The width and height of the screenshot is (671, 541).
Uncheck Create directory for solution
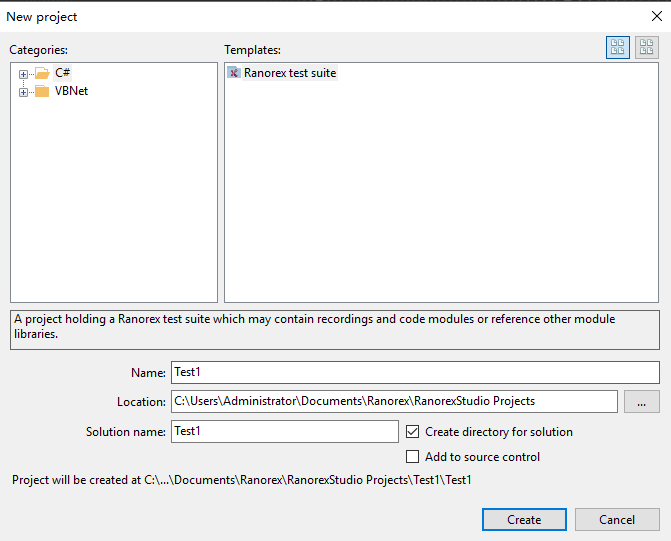point(413,431)
